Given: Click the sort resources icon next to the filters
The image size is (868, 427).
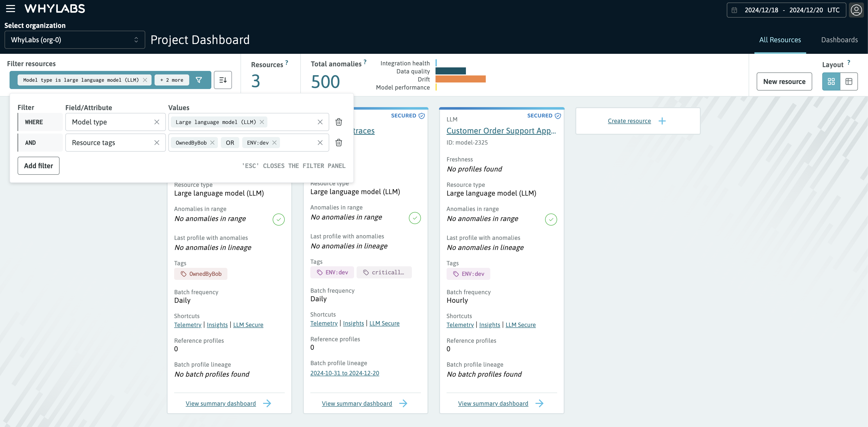Looking at the screenshot, I should click(223, 80).
